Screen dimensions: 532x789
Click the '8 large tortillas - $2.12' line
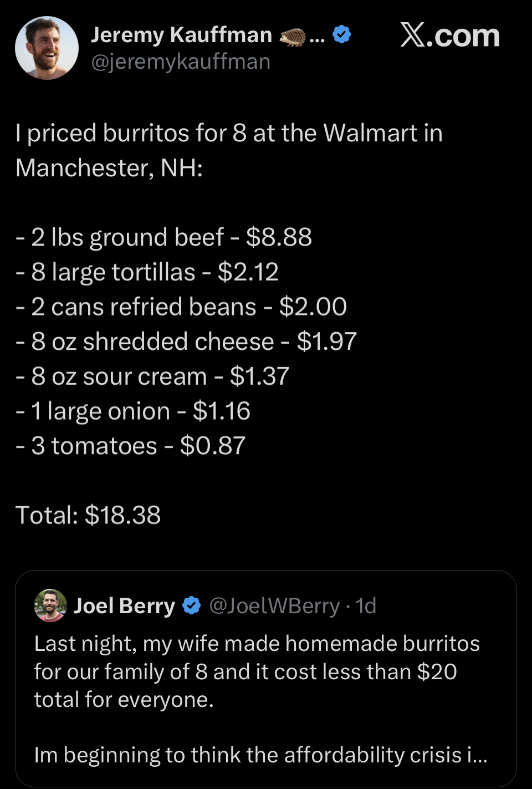tap(147, 272)
